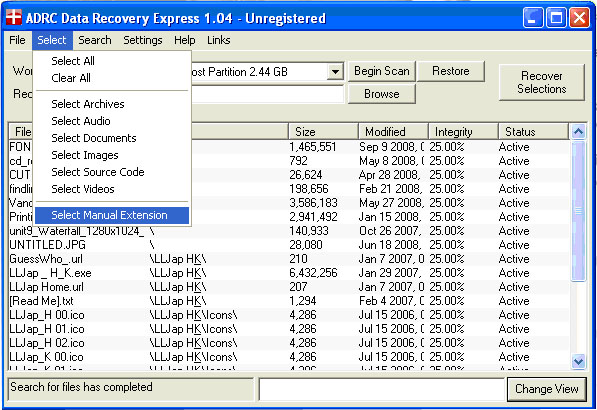The width and height of the screenshot is (597, 410).
Task: Sort by the Status column header
Action: 533,132
